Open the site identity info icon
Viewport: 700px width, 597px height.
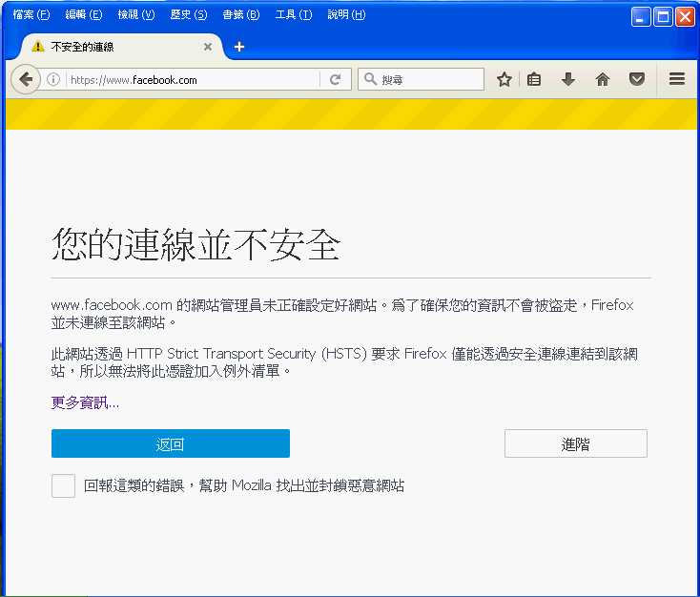click(53, 80)
